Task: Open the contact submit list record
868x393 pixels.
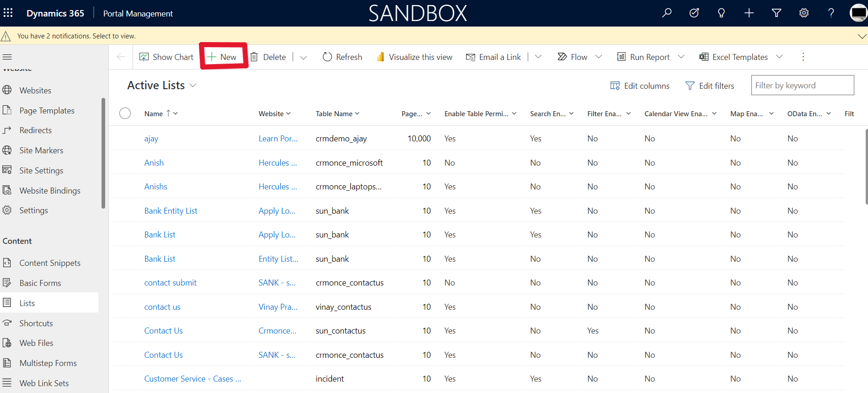Action: 171,283
